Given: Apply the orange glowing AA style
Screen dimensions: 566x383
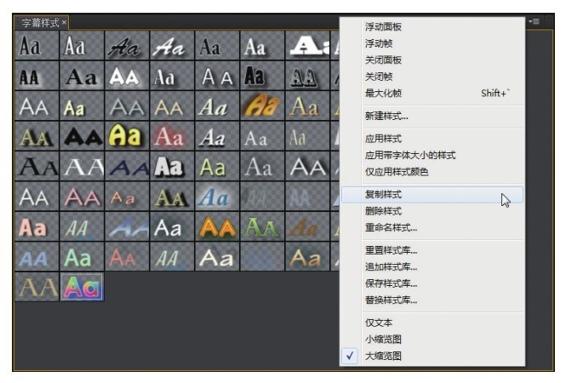Looking at the screenshot, I should click(x=217, y=227).
